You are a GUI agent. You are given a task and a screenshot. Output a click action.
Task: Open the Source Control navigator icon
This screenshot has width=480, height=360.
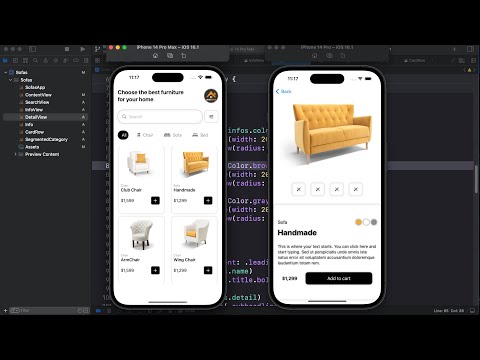15,60
